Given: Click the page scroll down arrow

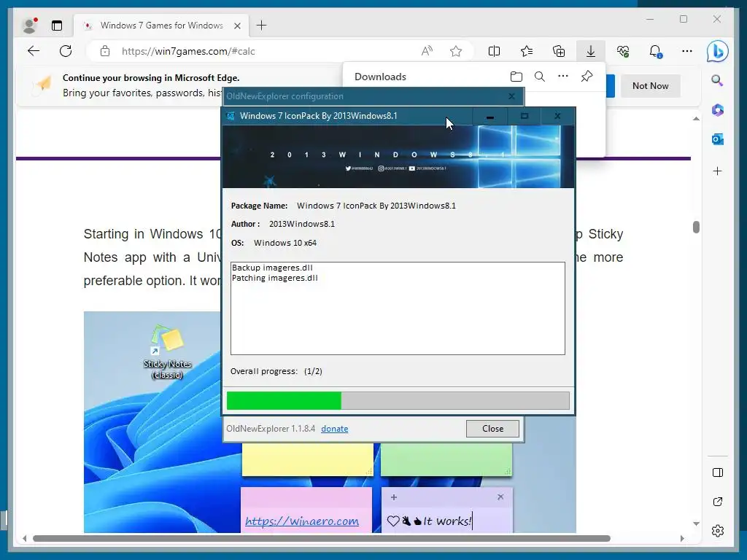Looking at the screenshot, I should click(696, 524).
